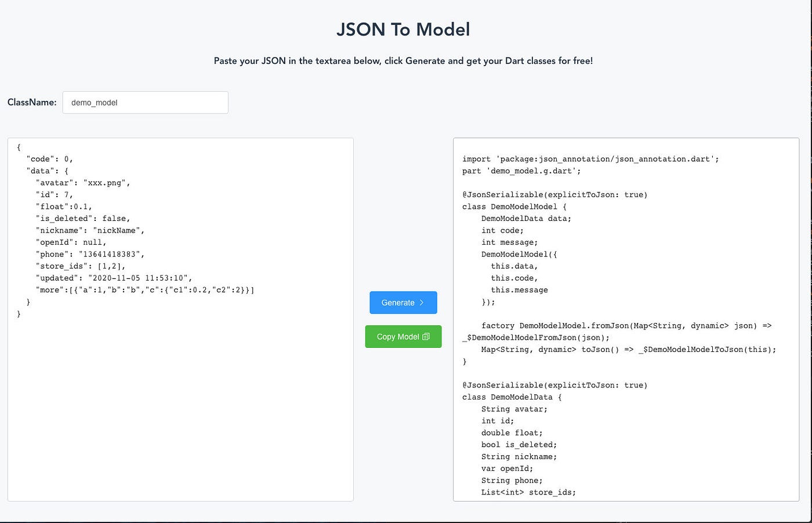Click the "updated" timestamp line in JSON
Screen dimensions: 812x523
114,278
